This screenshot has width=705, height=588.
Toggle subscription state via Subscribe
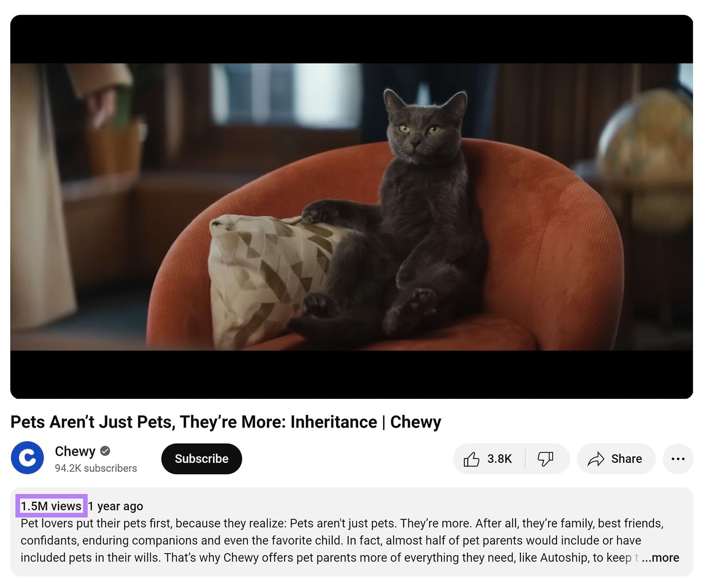tap(201, 458)
